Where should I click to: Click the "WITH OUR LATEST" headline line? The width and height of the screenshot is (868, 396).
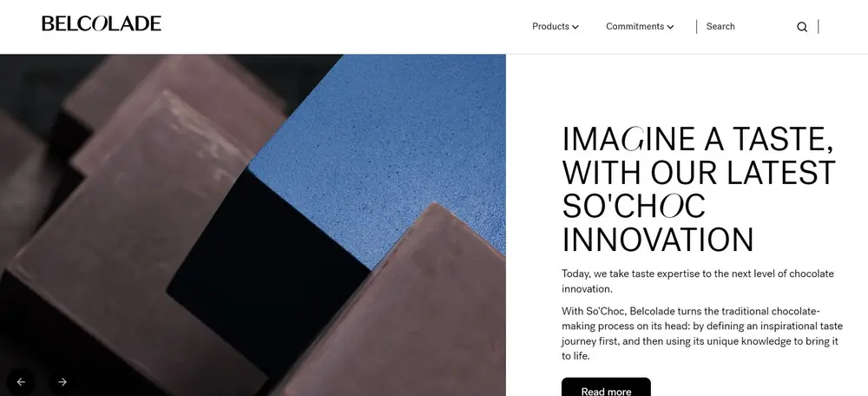(699, 172)
